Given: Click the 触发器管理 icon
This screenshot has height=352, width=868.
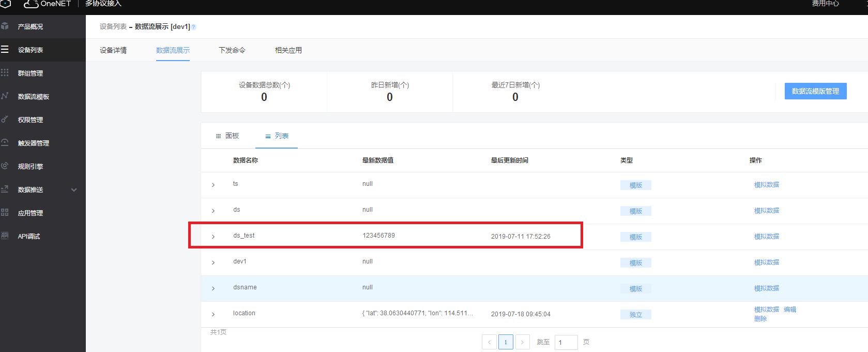Looking at the screenshot, I should click(x=5, y=142).
